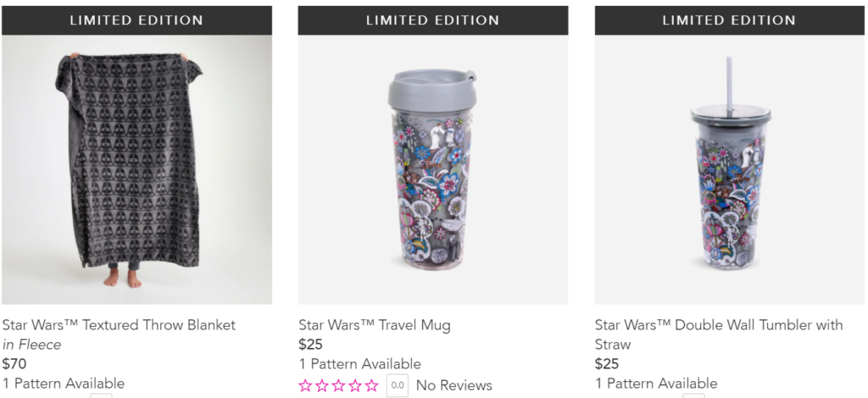Click the first pink rating star

click(x=305, y=385)
